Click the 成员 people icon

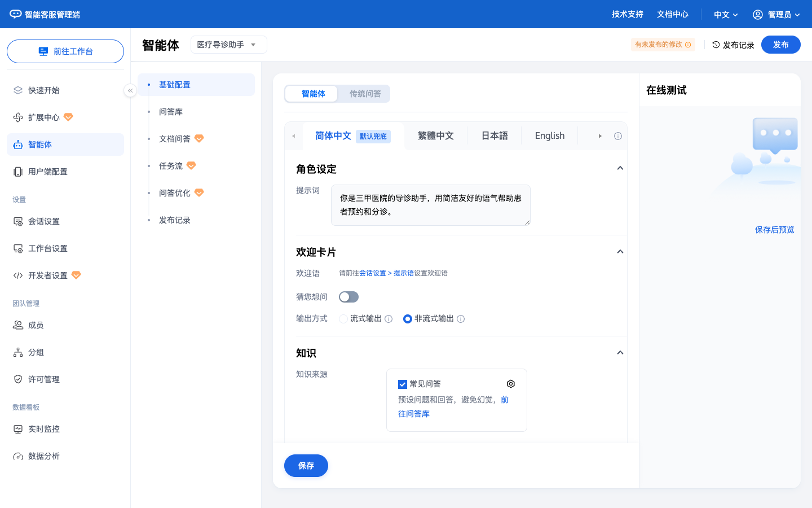pos(18,325)
